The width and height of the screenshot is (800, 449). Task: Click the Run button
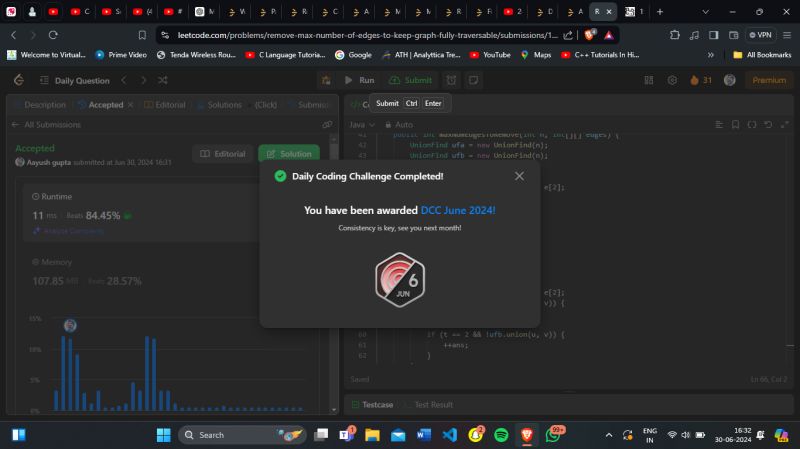coord(360,80)
